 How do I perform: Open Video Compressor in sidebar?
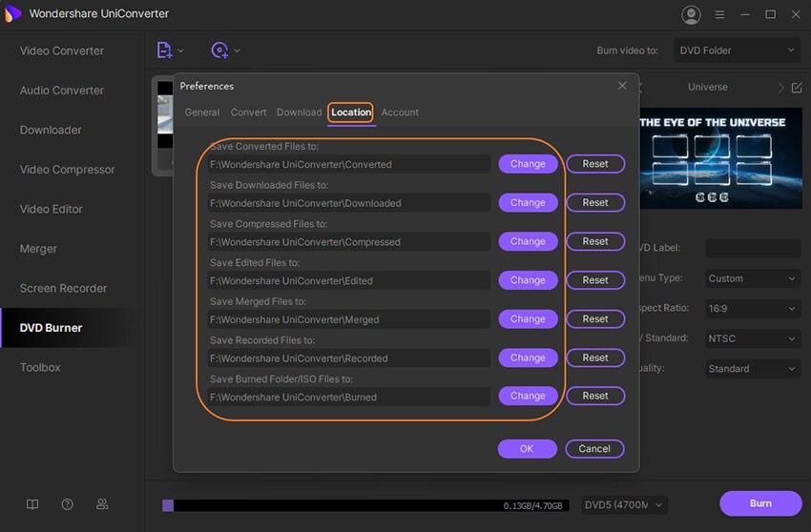click(67, 169)
